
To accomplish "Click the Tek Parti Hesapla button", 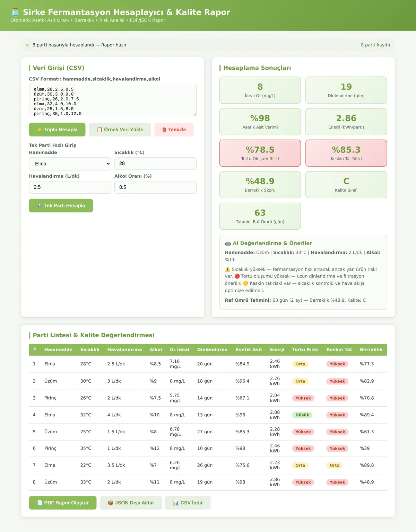I will [x=61, y=205].
